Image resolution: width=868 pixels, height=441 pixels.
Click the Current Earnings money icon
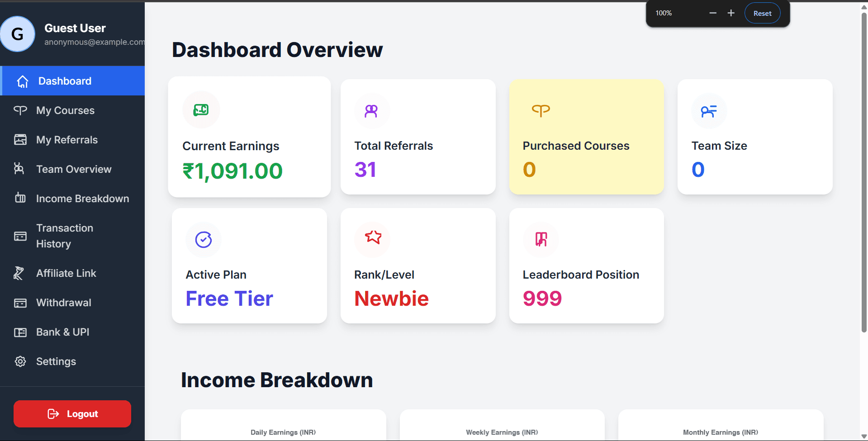click(201, 109)
